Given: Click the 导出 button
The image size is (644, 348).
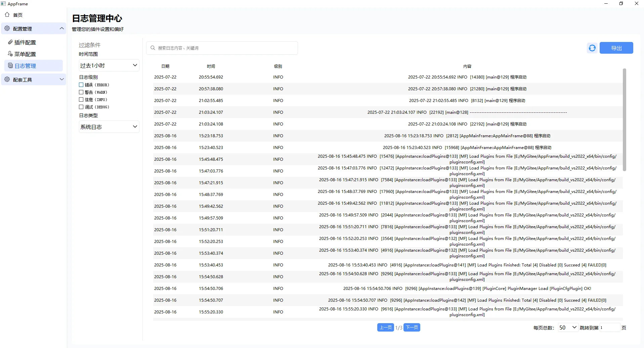Looking at the screenshot, I should [616, 48].
